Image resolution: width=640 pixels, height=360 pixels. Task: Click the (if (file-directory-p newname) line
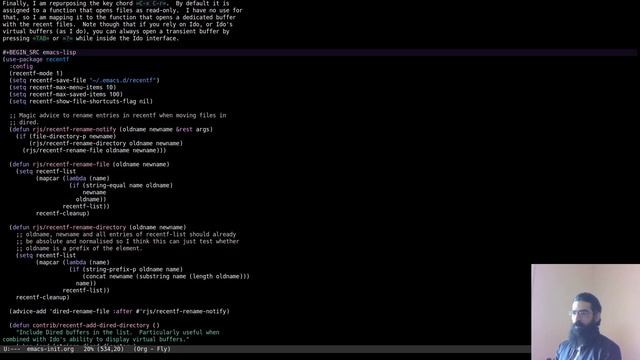[x=66, y=136]
